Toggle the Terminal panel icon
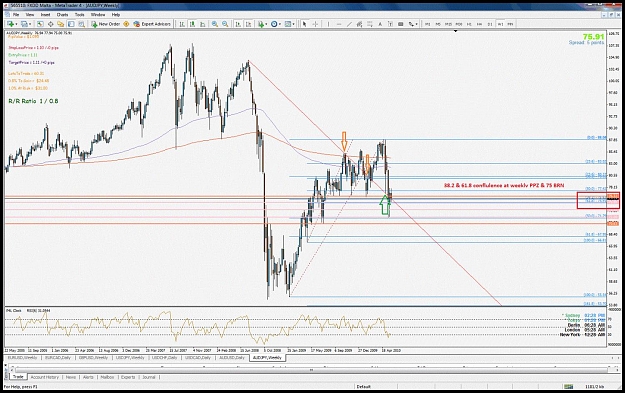Image resolution: width=625 pixels, height=393 pixels. pyautogui.click(x=71, y=24)
